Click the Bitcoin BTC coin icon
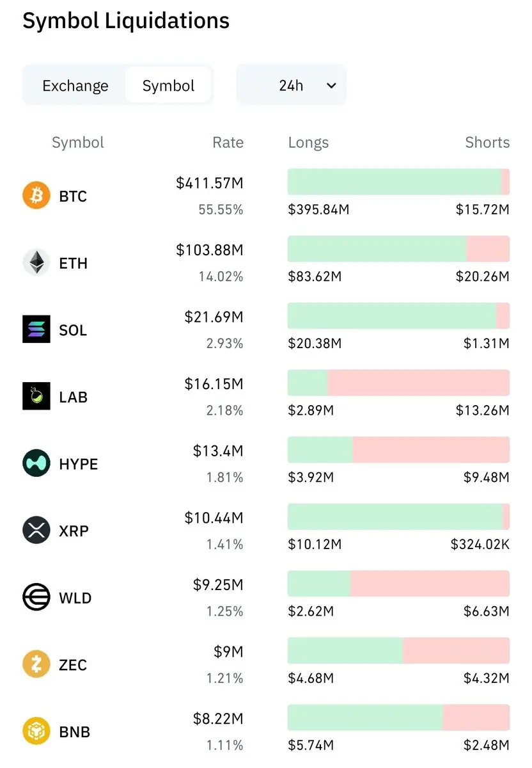 (x=36, y=196)
